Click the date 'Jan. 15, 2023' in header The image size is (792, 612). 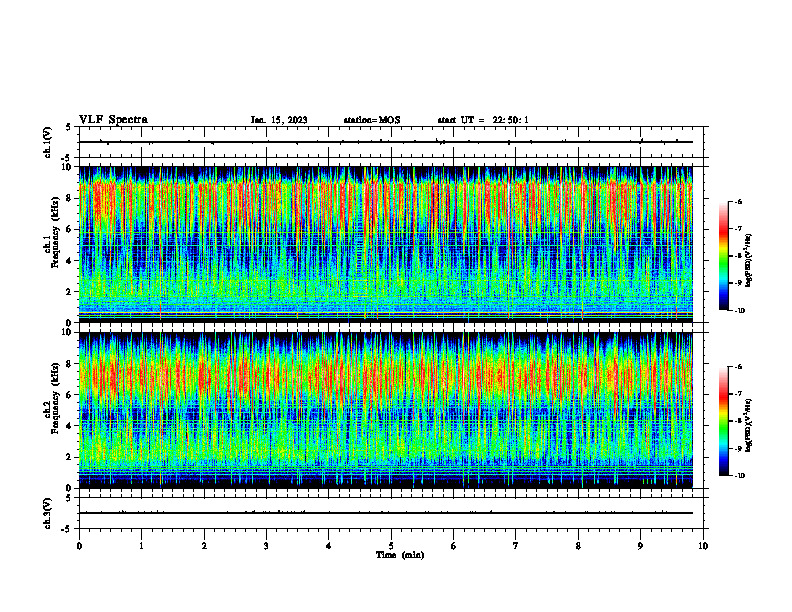point(279,120)
